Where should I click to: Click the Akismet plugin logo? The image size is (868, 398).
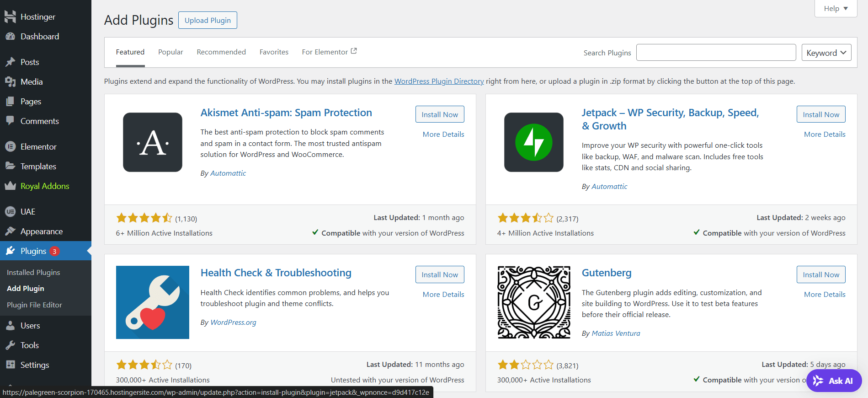(x=153, y=142)
